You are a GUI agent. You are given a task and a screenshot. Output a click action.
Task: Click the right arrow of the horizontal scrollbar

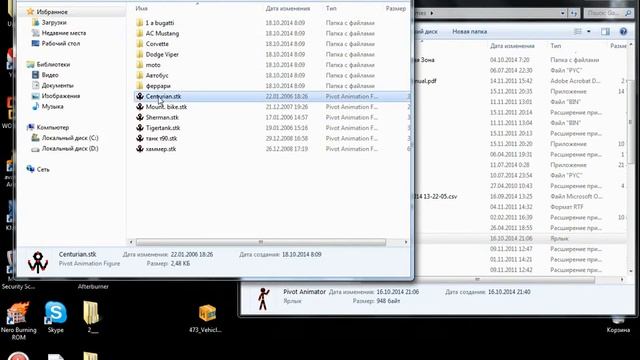(x=406, y=242)
